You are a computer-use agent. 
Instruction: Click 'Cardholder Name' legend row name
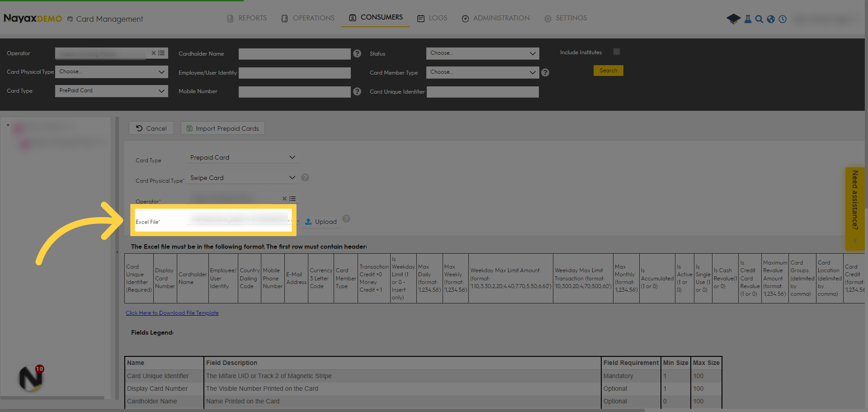[152, 401]
